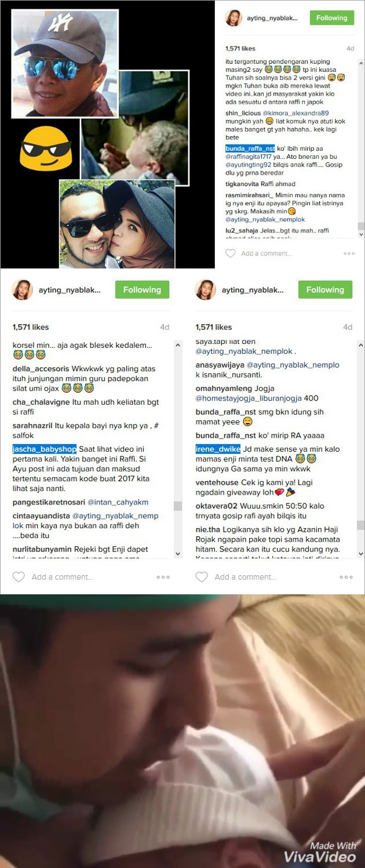This screenshot has width=365, height=868.
Task: Tap the heart icon in bottom-left panel
Action: point(19,577)
